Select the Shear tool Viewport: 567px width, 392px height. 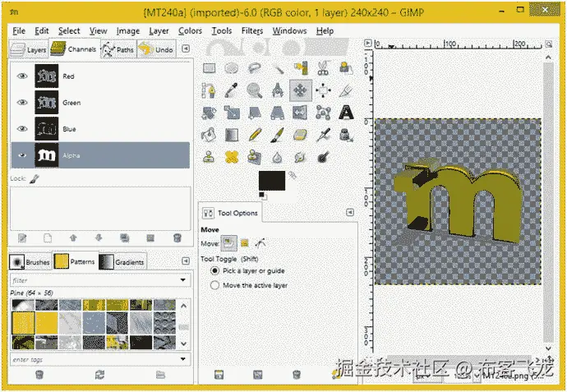coord(255,113)
